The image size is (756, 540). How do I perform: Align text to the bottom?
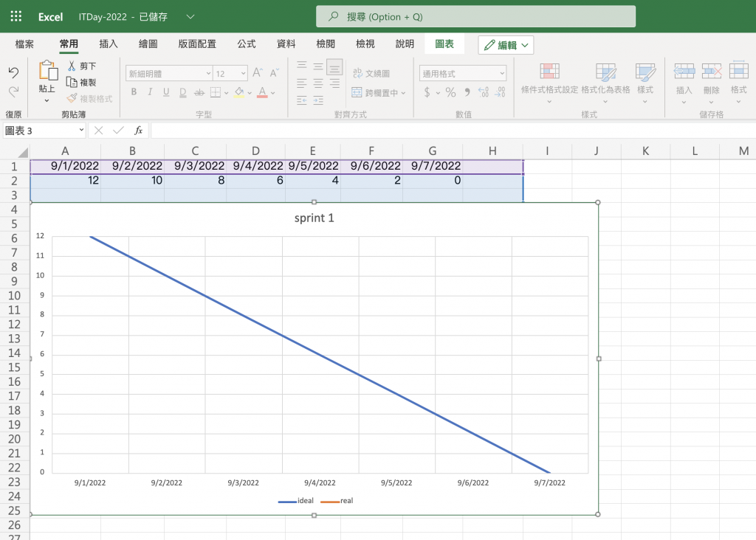[334, 67]
